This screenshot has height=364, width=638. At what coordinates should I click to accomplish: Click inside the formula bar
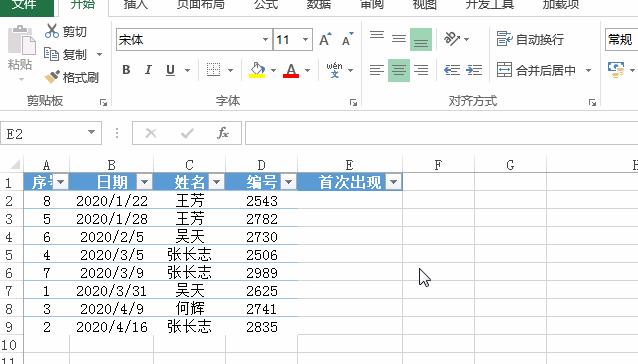441,133
